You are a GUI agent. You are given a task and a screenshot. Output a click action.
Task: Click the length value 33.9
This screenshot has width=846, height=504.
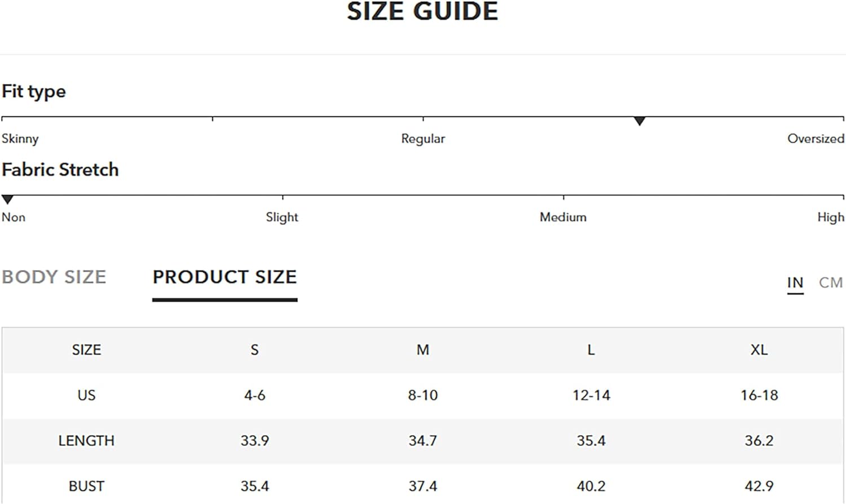pos(254,441)
